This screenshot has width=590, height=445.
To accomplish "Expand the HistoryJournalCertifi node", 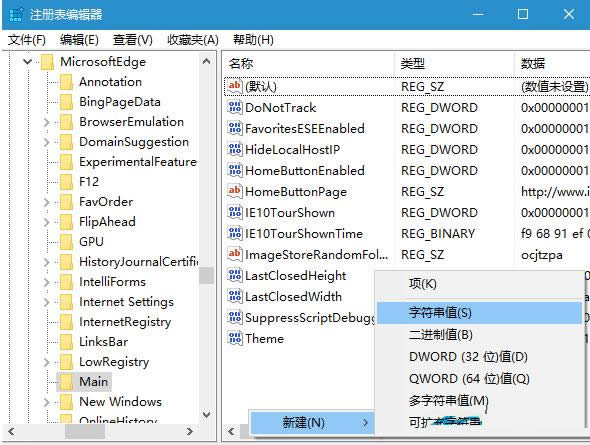I will pos(46,262).
